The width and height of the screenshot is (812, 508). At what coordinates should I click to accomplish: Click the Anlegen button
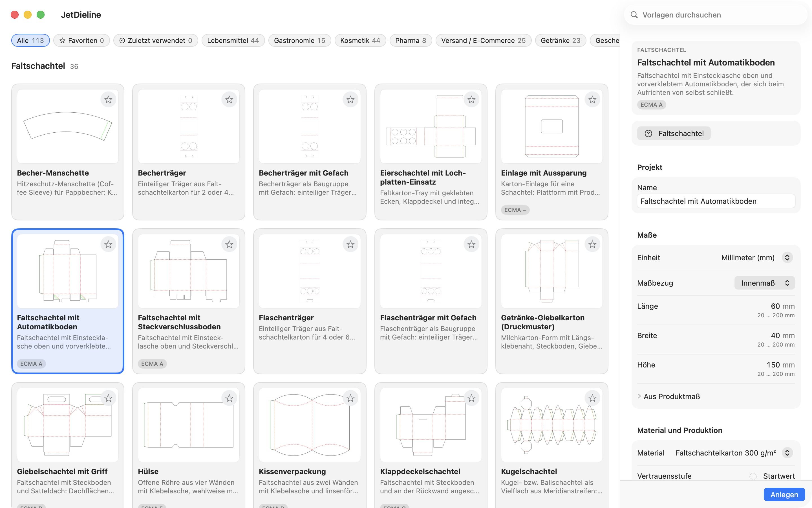[x=784, y=494]
